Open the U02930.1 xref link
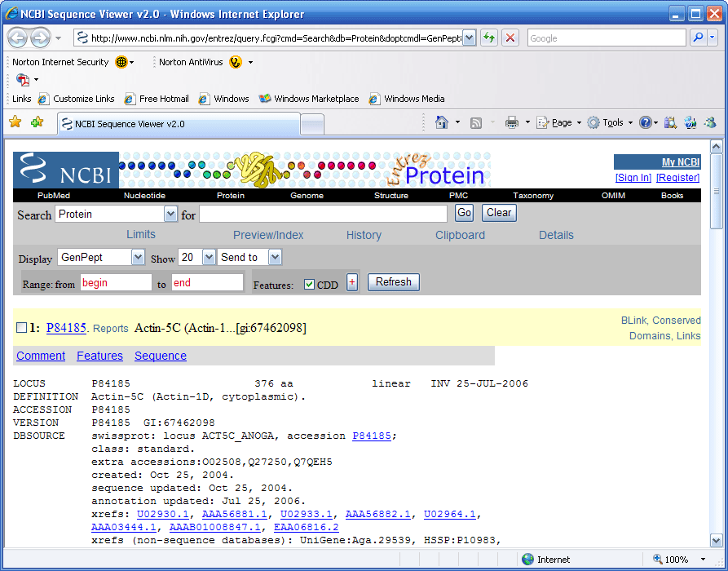728x571 pixels. [163, 515]
